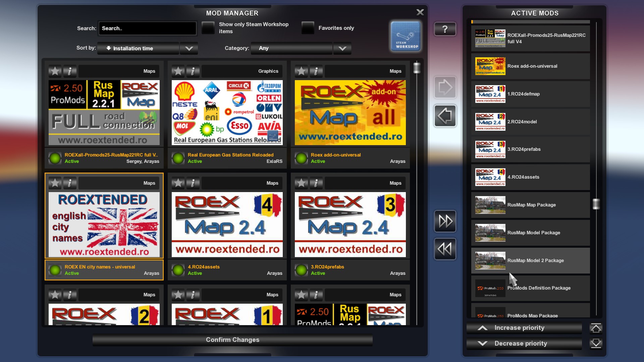644x362 pixels.
Task: Toggle active indicator of ROEX EN city names
Action: pos(55,270)
